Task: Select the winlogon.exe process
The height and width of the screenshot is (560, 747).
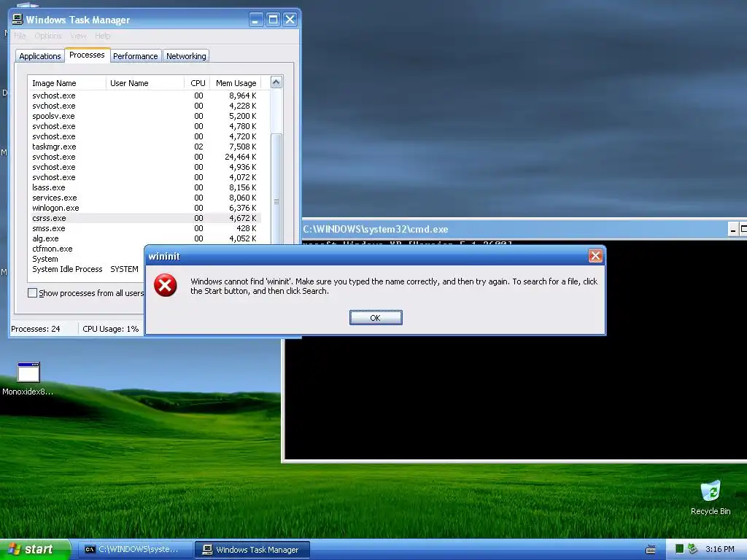Action: pos(144,208)
